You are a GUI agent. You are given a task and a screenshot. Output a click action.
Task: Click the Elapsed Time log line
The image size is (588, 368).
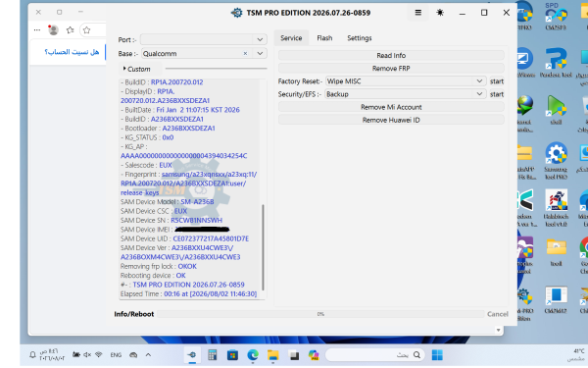click(x=188, y=293)
